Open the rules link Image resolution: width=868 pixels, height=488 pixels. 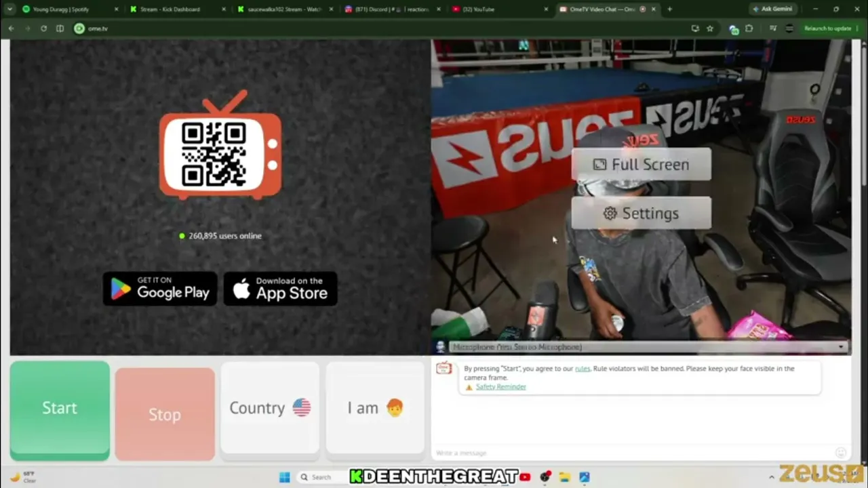point(583,369)
